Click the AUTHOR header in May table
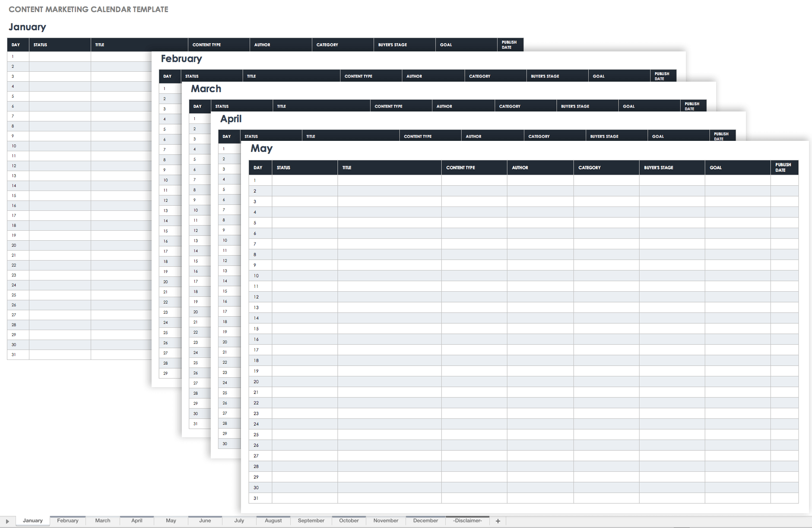Screen dimensions: 812x528 pyautogui.click(x=540, y=168)
